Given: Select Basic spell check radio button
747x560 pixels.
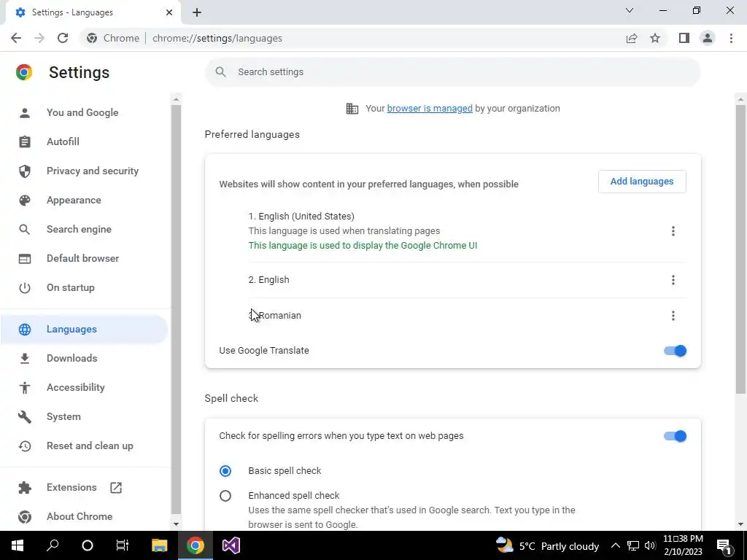Looking at the screenshot, I should 225,471.
